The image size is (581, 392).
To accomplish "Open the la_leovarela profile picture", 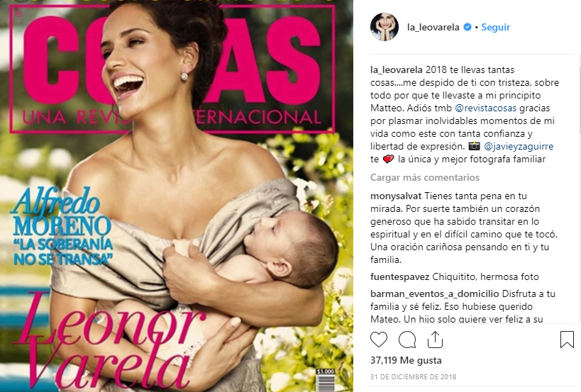I will tap(384, 27).
